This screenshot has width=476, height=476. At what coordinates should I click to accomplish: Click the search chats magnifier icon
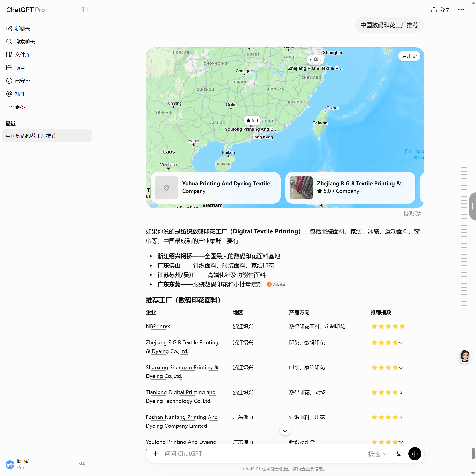click(9, 41)
